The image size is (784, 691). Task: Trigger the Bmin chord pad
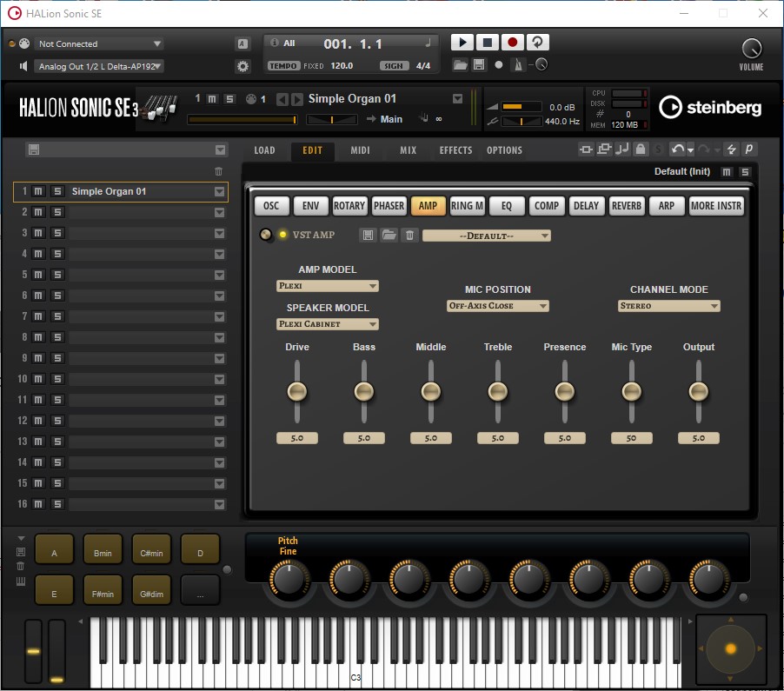[x=103, y=549]
